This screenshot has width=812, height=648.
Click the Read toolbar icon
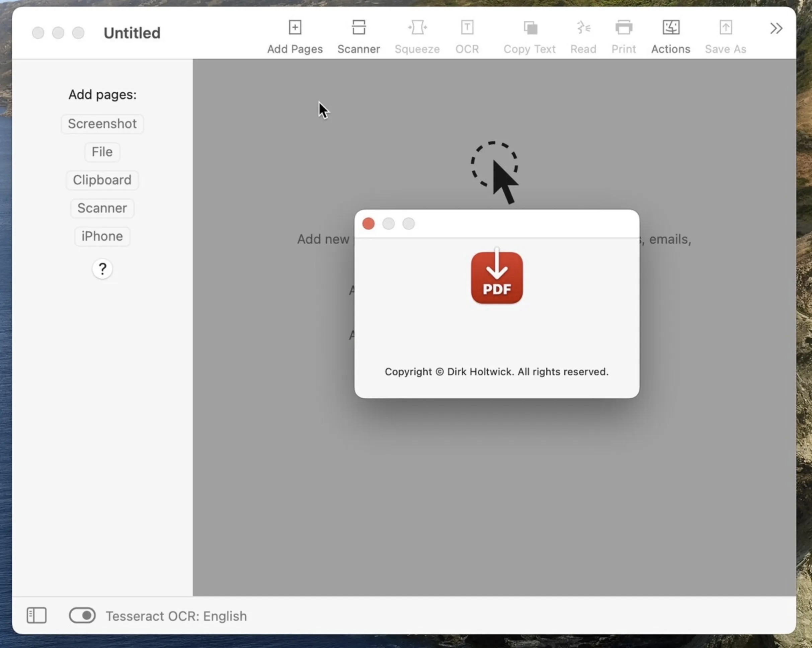click(x=583, y=28)
